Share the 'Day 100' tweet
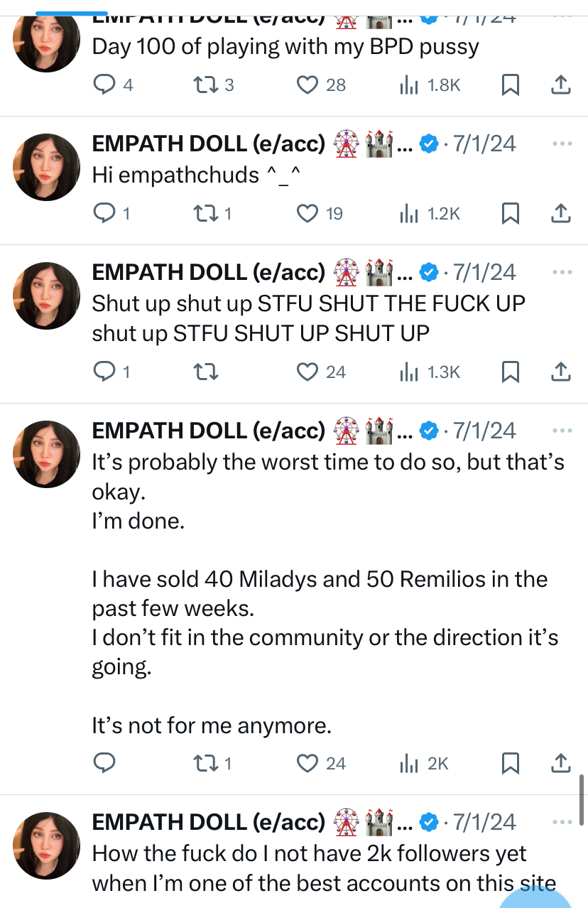Screen dimensions: 588x908 pos(560,85)
